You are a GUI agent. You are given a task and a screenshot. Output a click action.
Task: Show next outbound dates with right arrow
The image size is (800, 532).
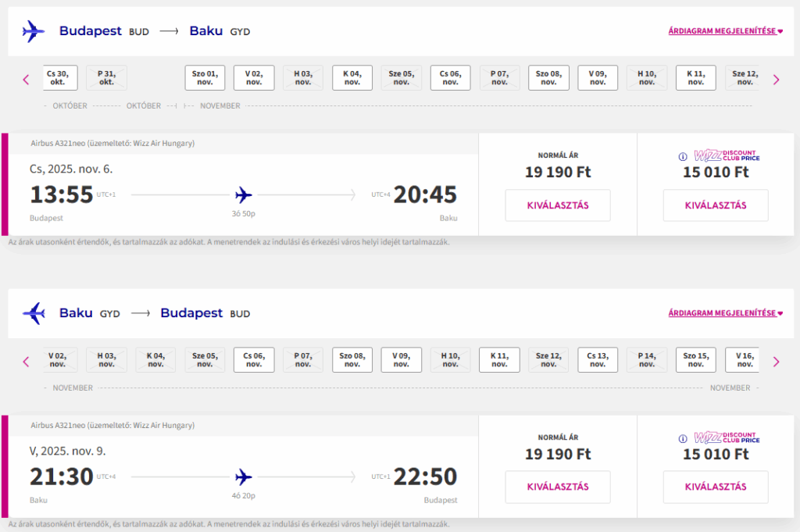click(776, 80)
